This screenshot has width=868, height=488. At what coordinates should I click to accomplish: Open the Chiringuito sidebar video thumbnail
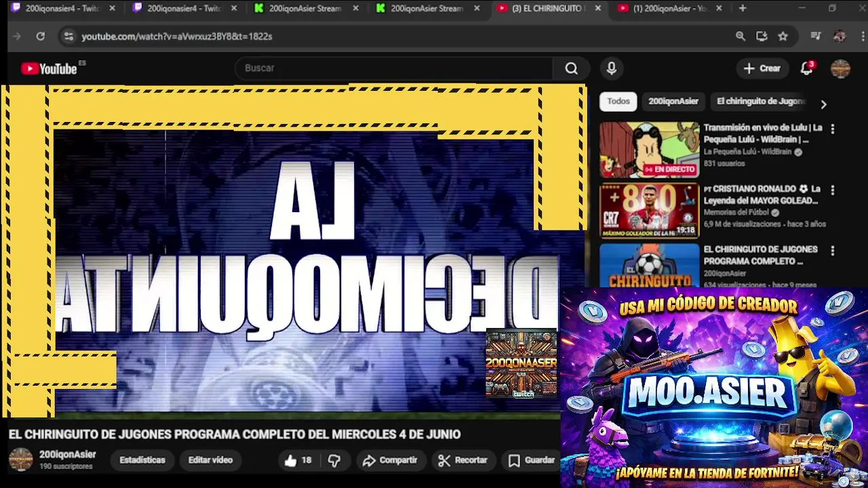tap(649, 266)
